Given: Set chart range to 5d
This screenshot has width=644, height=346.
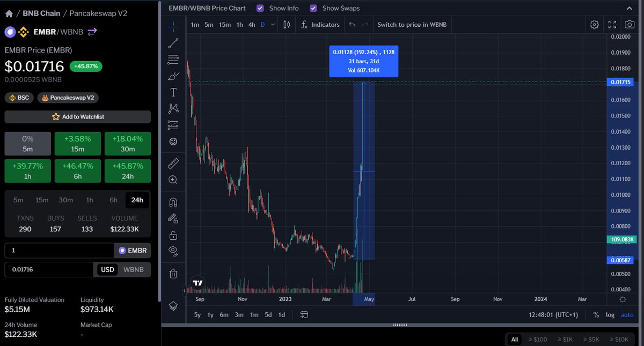Looking at the screenshot, I should (268, 315).
